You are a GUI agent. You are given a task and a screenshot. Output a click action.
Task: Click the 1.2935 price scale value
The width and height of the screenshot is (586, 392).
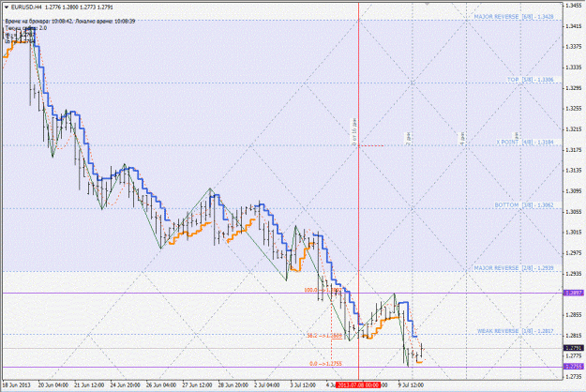tap(574, 274)
